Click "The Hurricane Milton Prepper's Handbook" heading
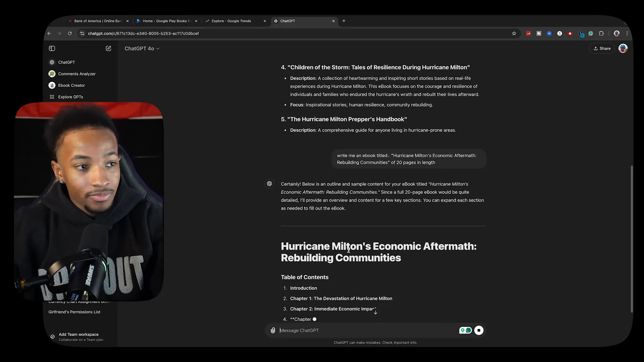This screenshot has width=644, height=362. (x=344, y=119)
